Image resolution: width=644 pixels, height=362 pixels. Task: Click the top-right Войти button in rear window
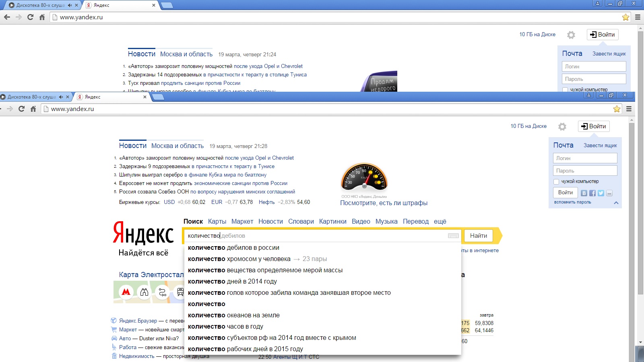click(x=603, y=35)
